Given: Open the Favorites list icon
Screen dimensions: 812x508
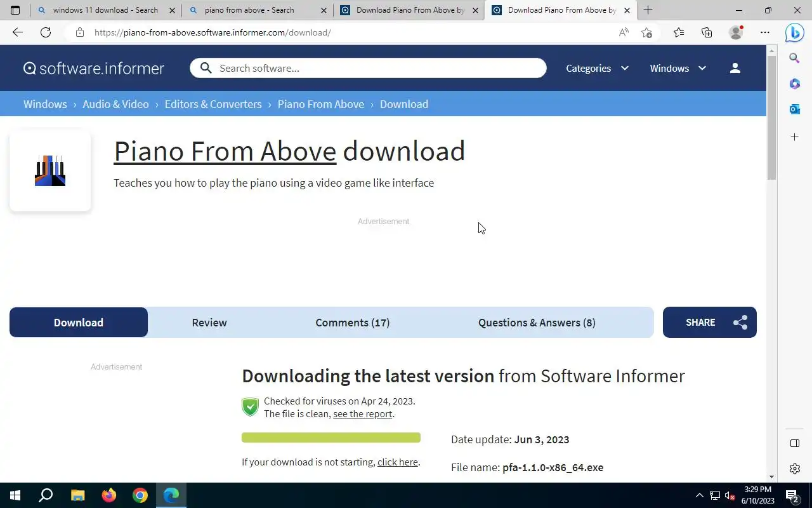Looking at the screenshot, I should 679,32.
